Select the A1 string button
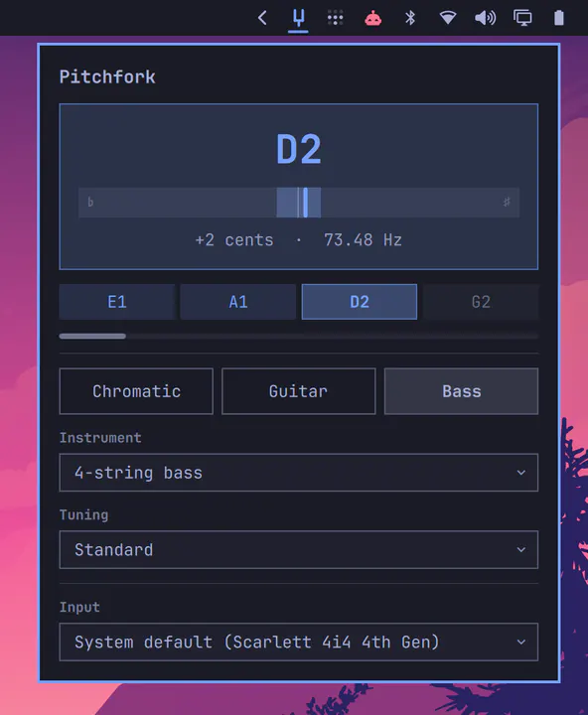The width and height of the screenshot is (588, 715). [238, 302]
